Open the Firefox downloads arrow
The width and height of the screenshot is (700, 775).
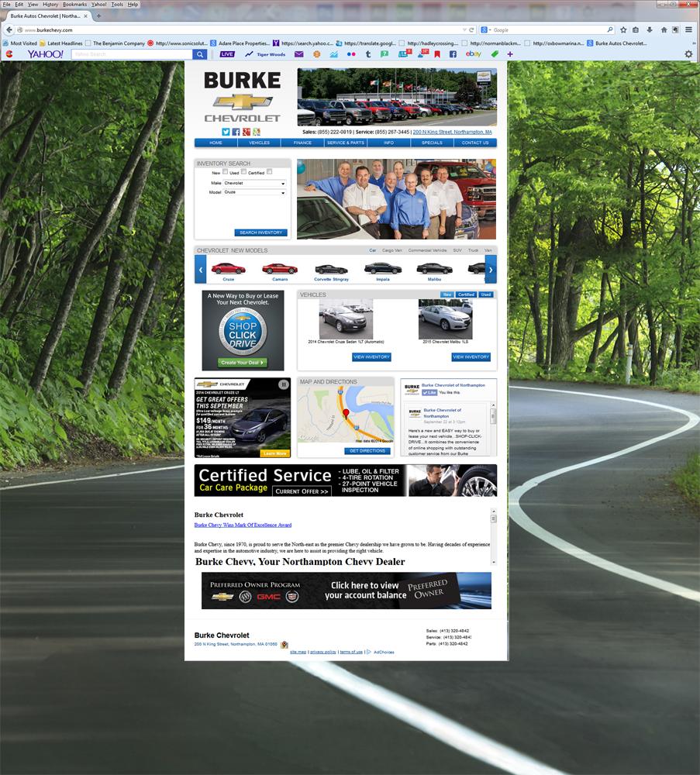(x=650, y=29)
